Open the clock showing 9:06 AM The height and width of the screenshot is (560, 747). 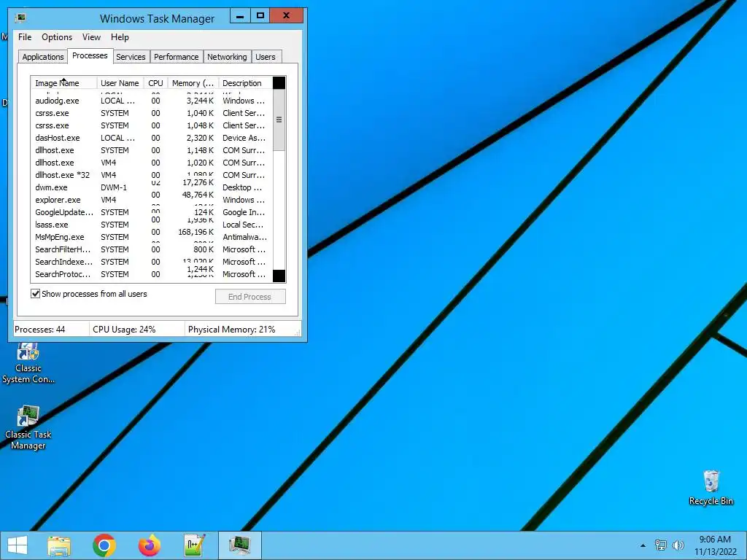click(x=715, y=545)
